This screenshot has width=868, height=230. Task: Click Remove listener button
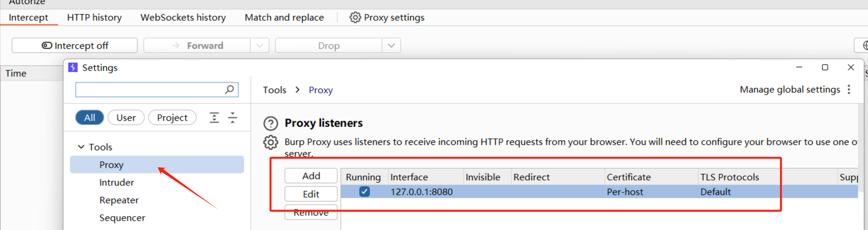click(311, 212)
